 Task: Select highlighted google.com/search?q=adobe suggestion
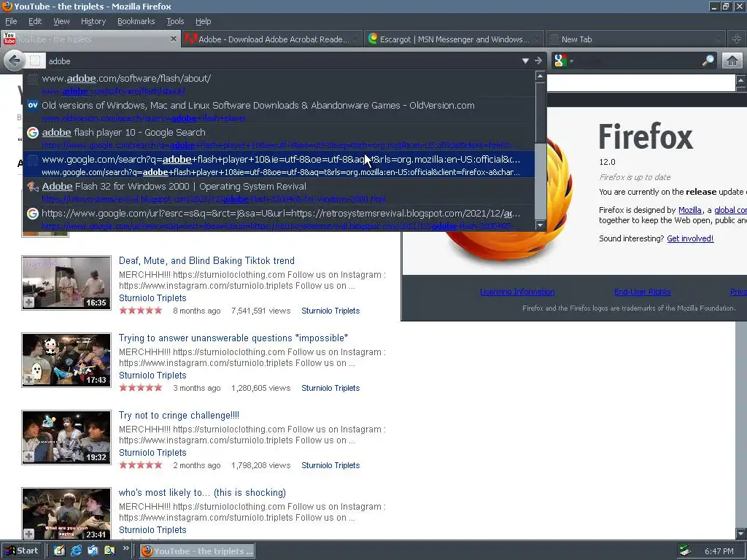(x=279, y=165)
